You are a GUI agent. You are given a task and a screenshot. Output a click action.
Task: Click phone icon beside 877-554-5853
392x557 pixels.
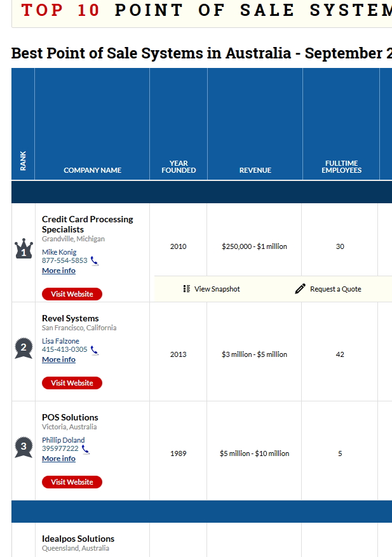[x=95, y=260]
